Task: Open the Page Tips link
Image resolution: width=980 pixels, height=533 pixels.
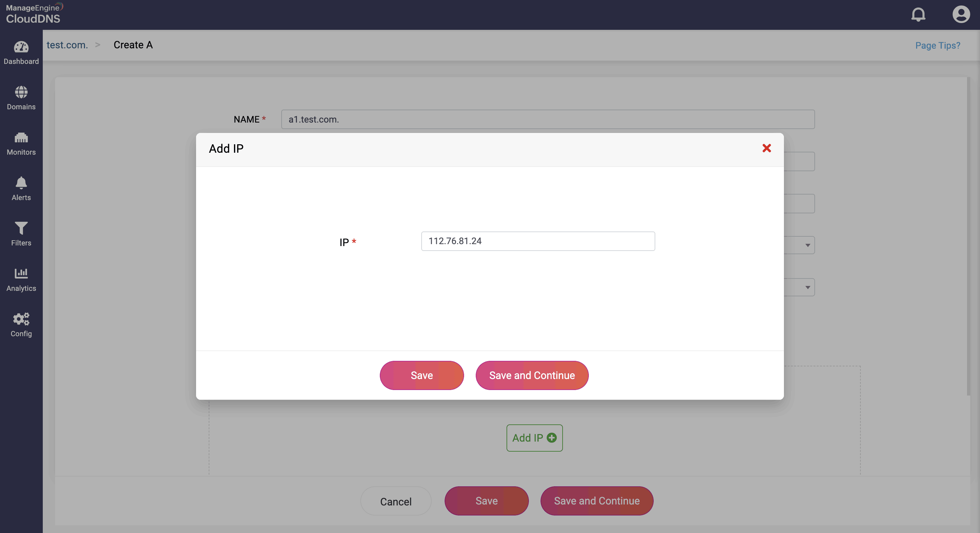Action: pos(938,46)
